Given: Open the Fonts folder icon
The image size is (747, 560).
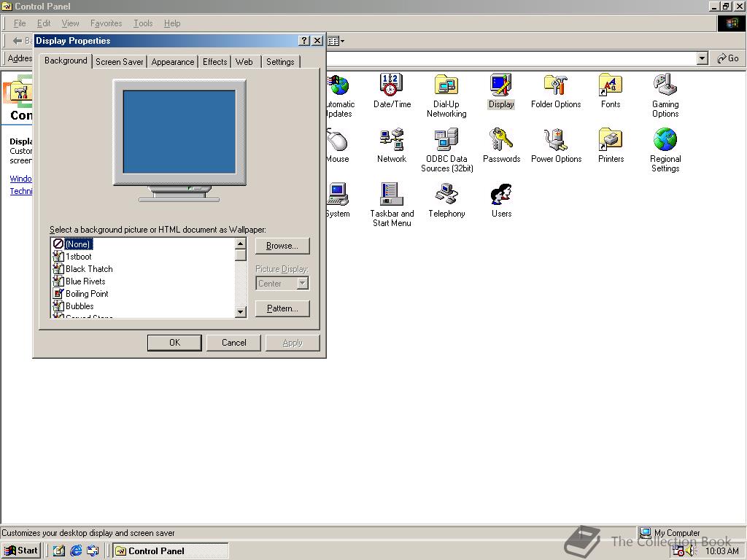Looking at the screenshot, I should point(611,91).
